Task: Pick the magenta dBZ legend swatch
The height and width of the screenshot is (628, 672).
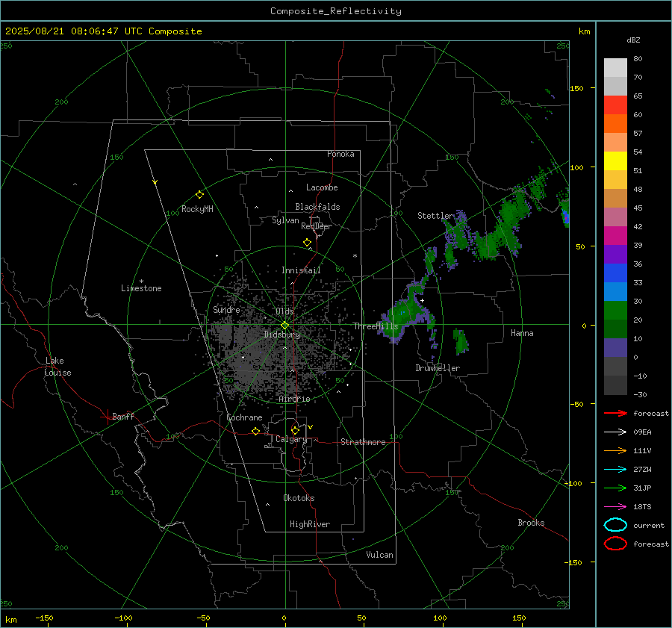Action: (615, 236)
